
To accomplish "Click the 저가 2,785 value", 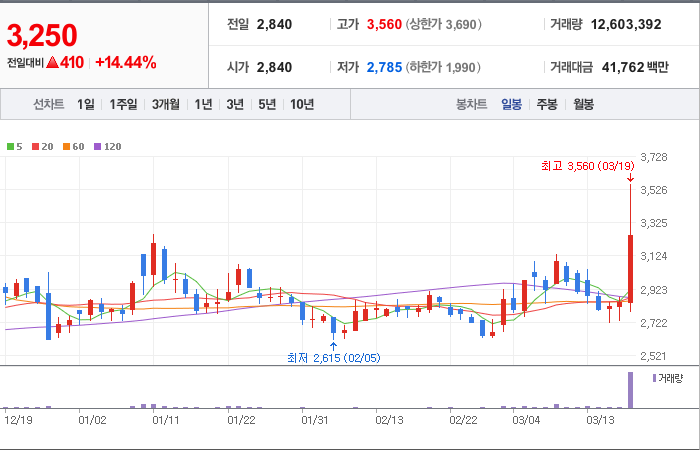I will tap(384, 67).
